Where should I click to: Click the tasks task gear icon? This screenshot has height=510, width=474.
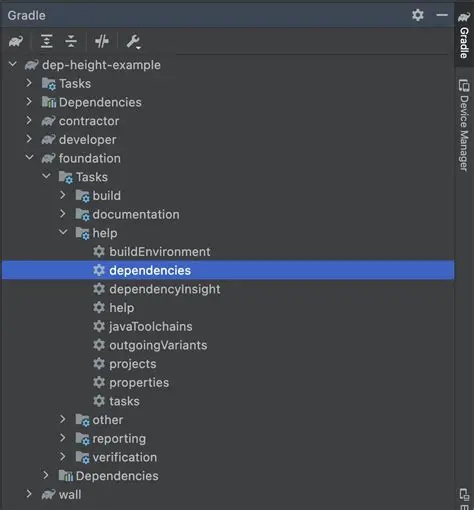(99, 401)
